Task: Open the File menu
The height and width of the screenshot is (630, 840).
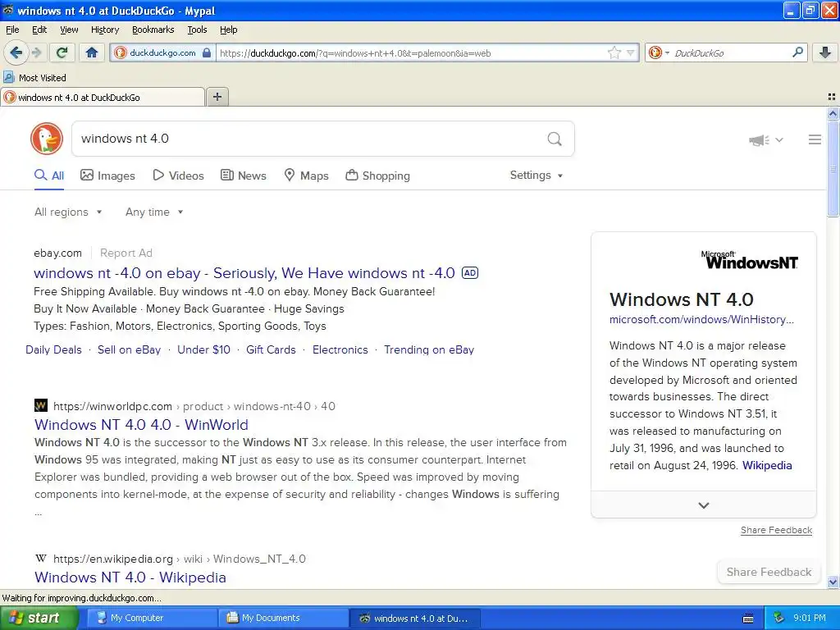Action: [x=12, y=30]
